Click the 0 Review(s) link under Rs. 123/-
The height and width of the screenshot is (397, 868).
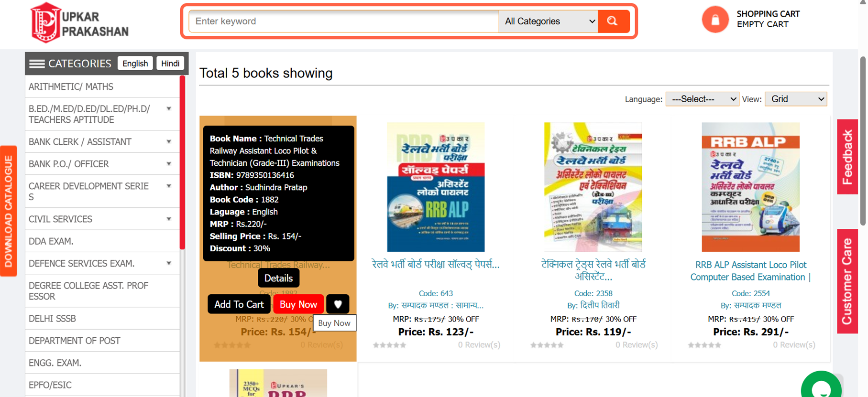pos(479,345)
